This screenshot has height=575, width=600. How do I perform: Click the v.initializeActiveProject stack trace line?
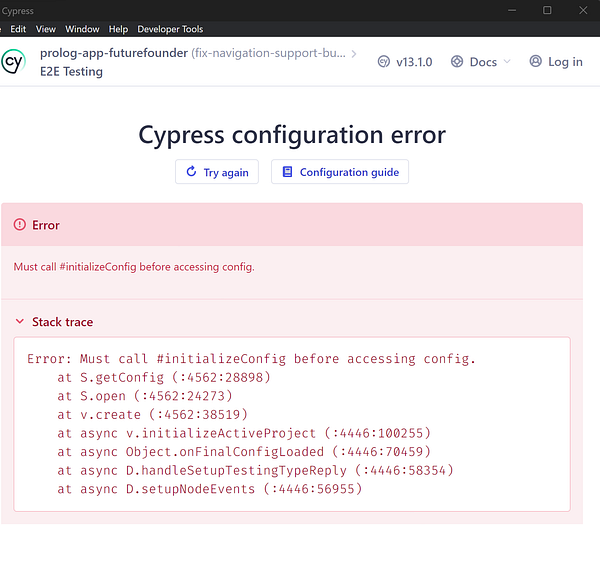tap(244, 433)
